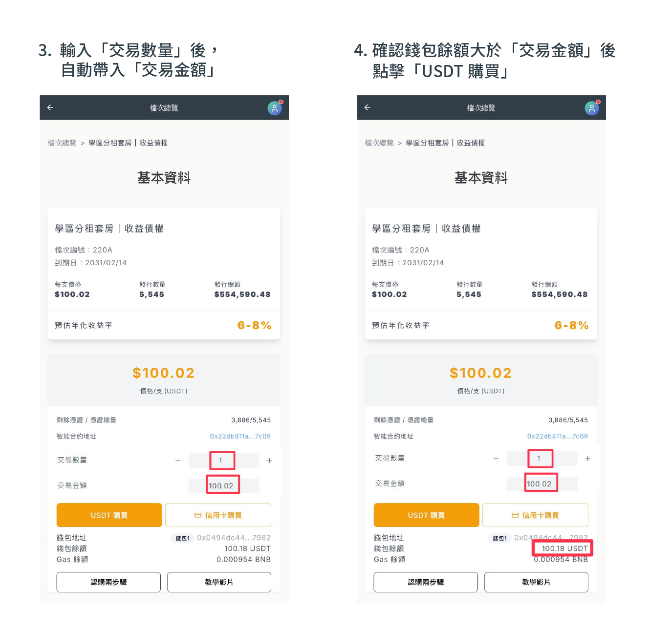Open contract address link in right screen
Screen dimensions: 672x631
[557, 436]
